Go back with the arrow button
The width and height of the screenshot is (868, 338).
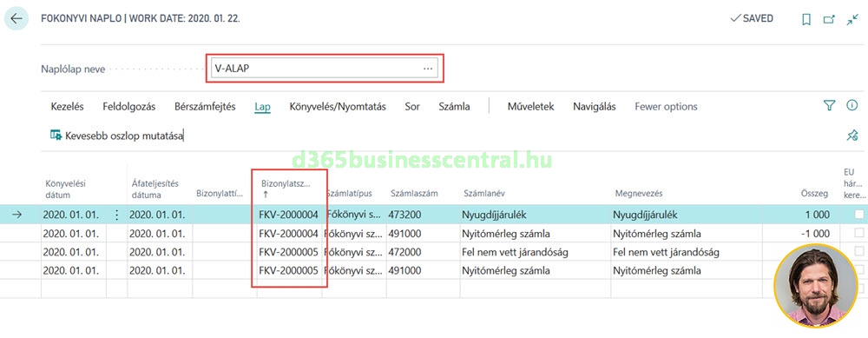(16, 18)
